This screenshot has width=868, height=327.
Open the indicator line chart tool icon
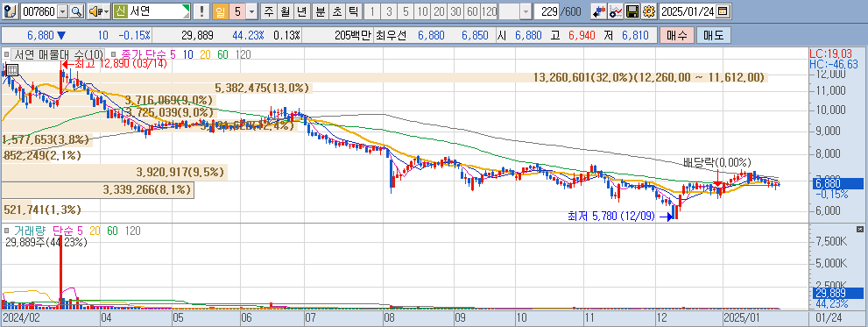pyautogui.click(x=615, y=11)
